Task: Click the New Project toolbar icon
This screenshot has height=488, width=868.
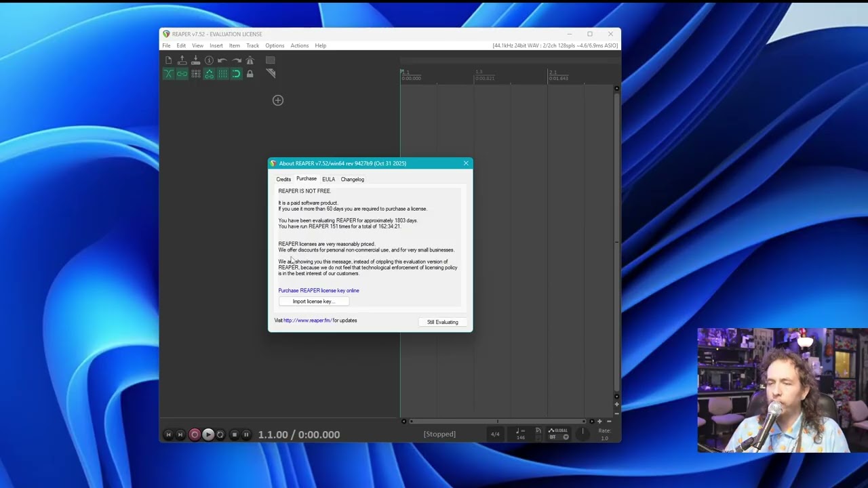Action: pos(168,60)
